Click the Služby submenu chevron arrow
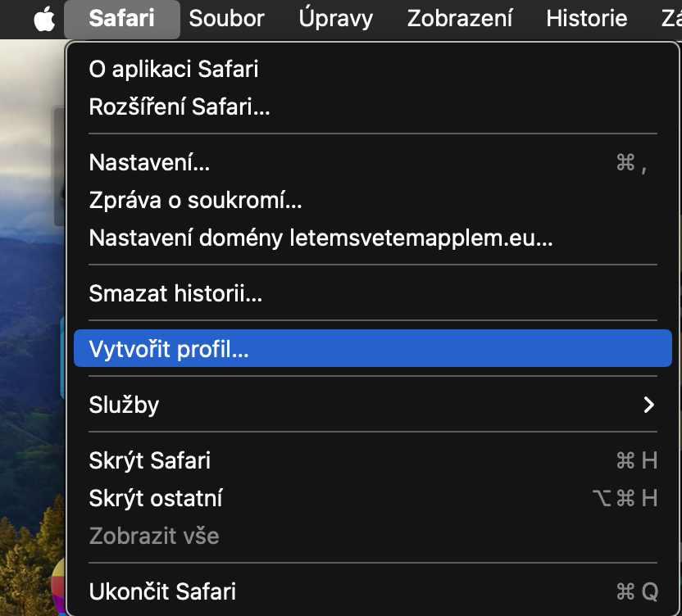 click(x=649, y=405)
